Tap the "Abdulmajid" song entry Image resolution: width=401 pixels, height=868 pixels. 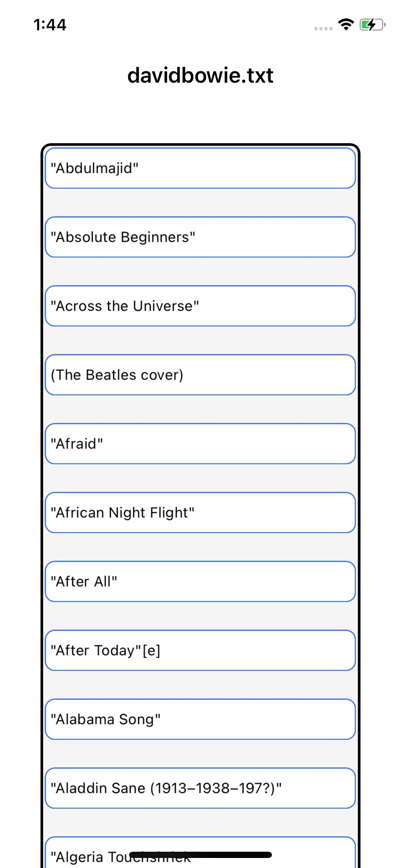tap(200, 168)
